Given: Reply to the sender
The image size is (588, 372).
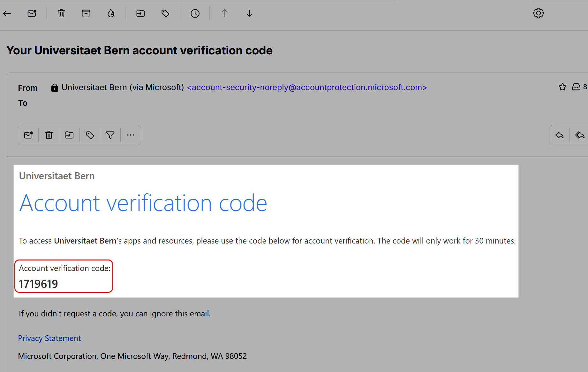Looking at the screenshot, I should pos(559,135).
